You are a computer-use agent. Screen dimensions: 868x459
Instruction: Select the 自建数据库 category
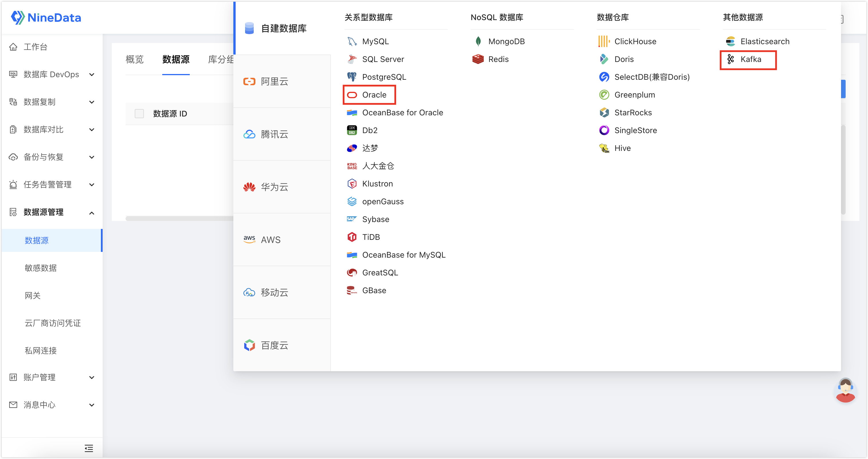(x=282, y=28)
